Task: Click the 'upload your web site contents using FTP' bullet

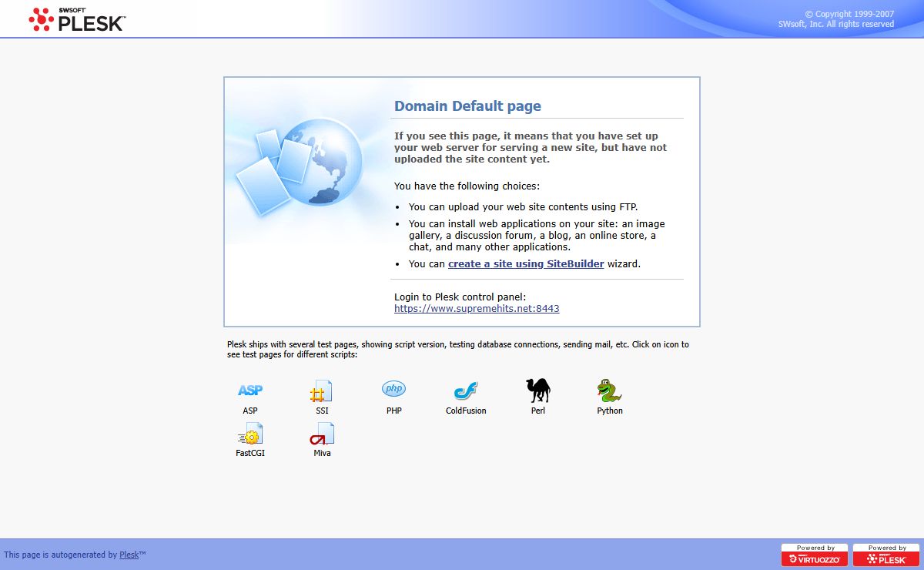Action: click(x=524, y=206)
